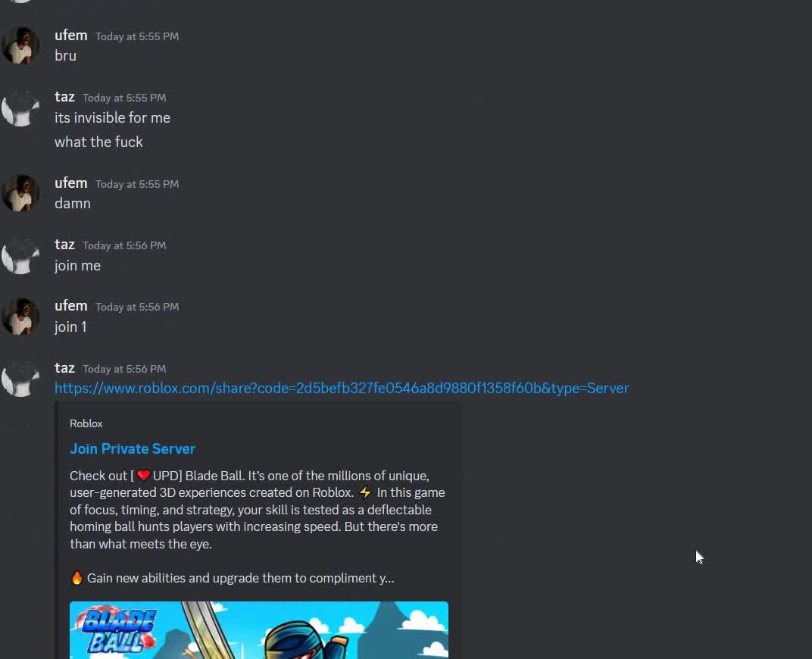Click username taz above "its invisible for me"
The image size is (812, 659).
pos(64,97)
